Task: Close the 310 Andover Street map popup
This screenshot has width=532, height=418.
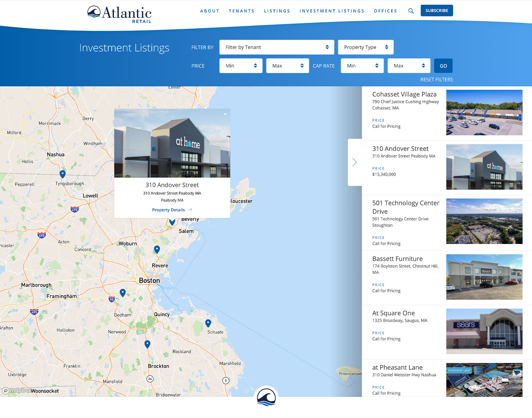Action: coord(225,114)
